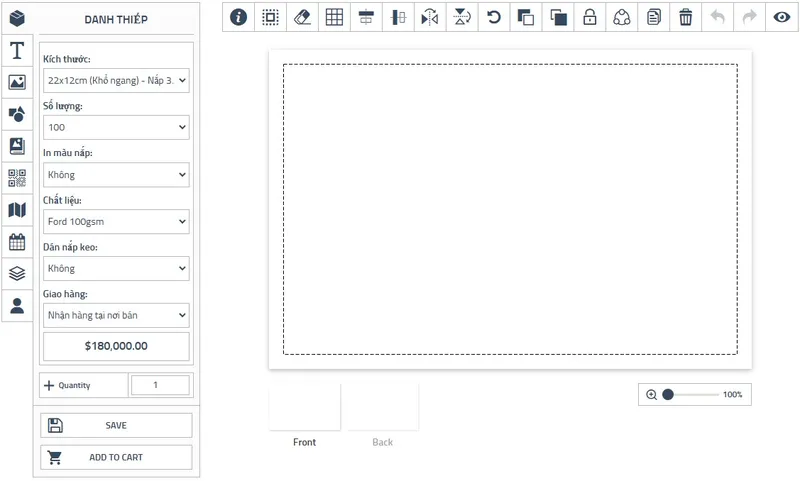800x481 pixels.
Task: Toggle the grid icon in toolbar
Action: (x=334, y=17)
